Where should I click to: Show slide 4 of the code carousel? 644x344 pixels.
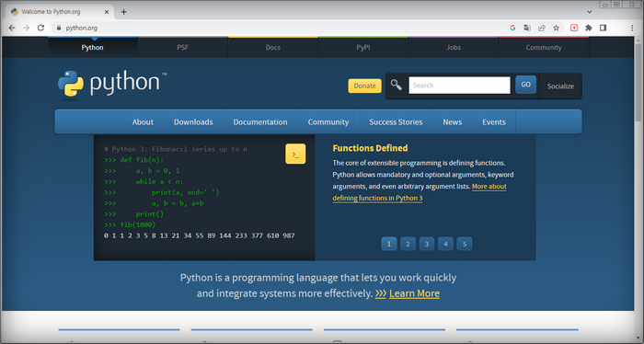[x=445, y=244]
